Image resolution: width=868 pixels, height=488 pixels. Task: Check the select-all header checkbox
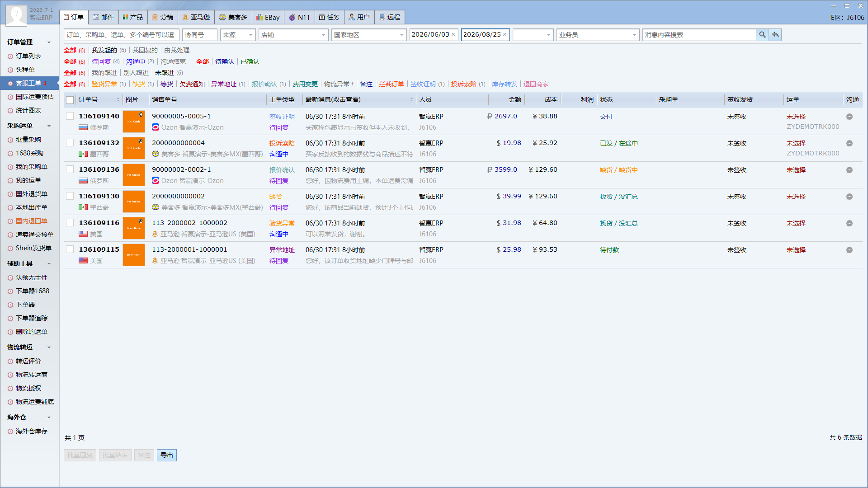pos(70,100)
